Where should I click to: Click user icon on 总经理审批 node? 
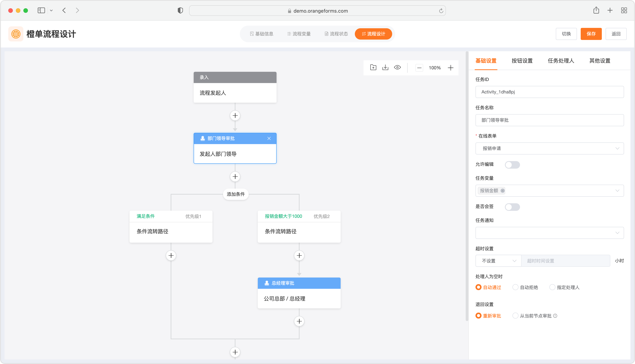point(267,283)
